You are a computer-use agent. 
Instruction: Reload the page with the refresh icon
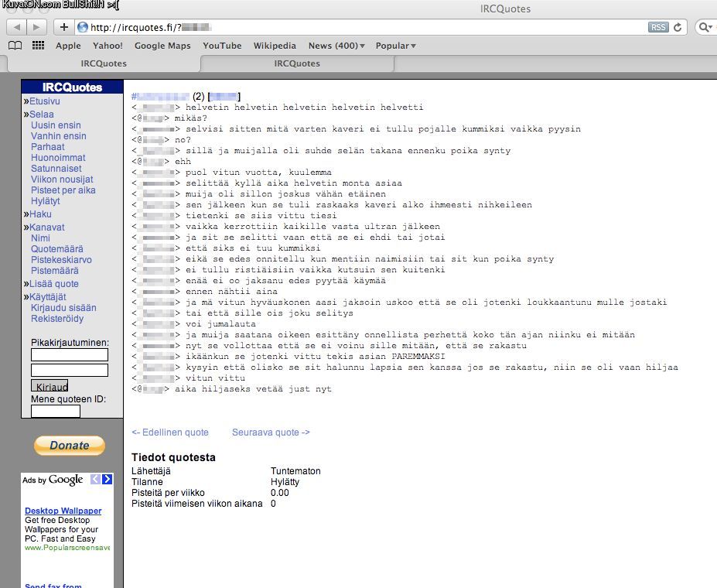678,27
